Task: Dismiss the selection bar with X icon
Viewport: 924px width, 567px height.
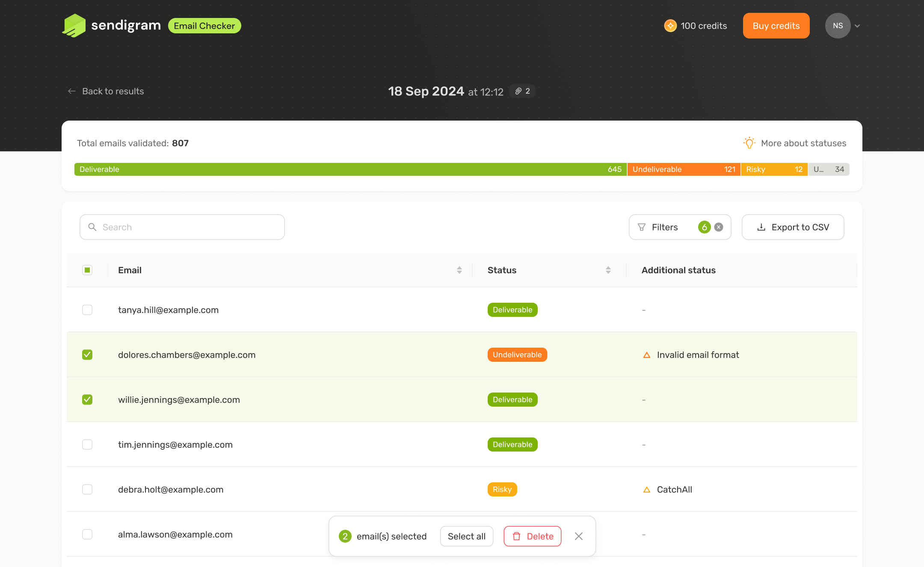Action: tap(578, 536)
